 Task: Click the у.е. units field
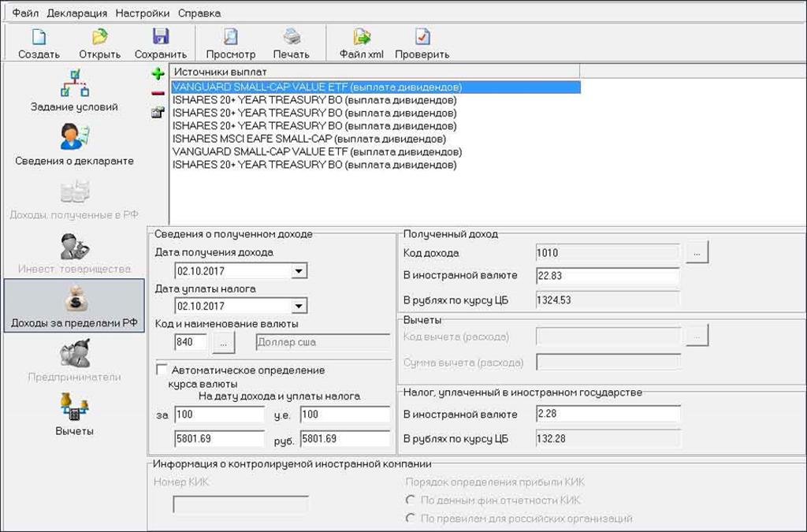click(x=345, y=415)
